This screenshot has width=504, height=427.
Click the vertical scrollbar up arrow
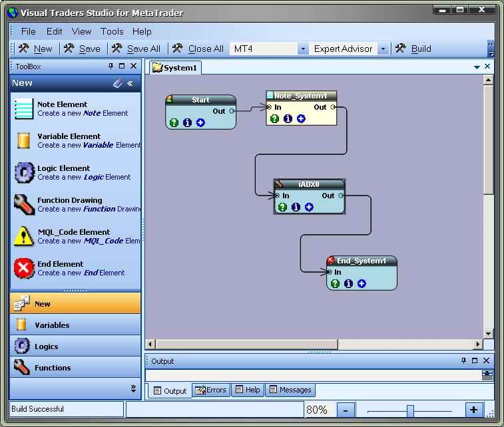(488, 80)
